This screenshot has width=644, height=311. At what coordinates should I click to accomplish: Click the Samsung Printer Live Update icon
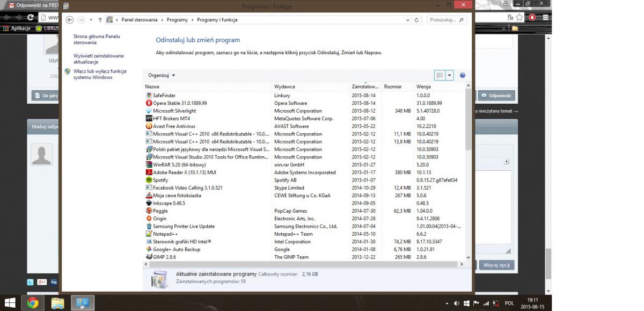point(149,226)
